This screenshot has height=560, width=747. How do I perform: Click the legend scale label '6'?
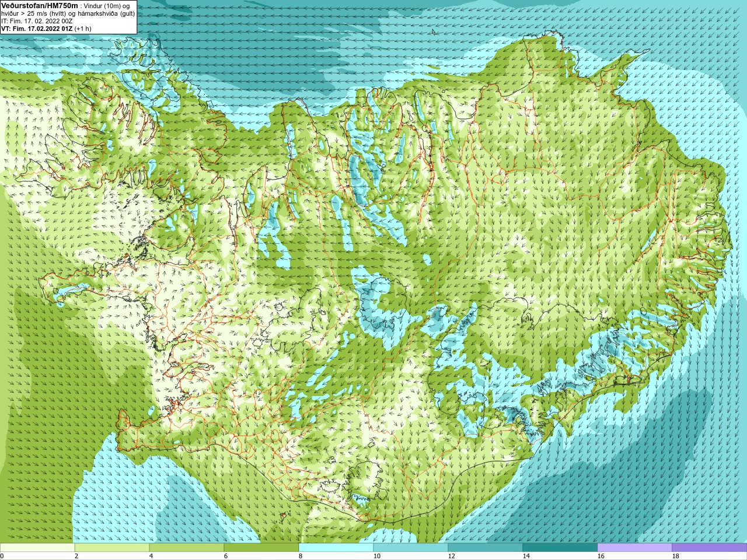[x=226, y=556]
